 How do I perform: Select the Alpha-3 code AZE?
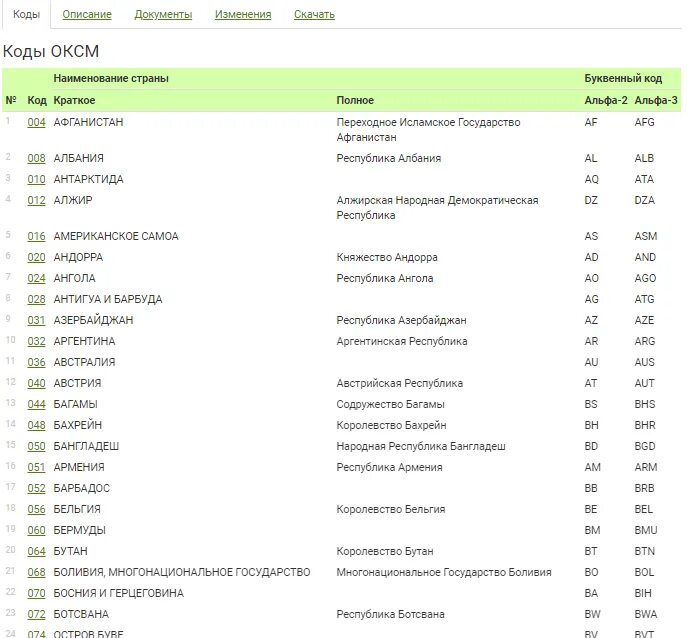pos(644,320)
